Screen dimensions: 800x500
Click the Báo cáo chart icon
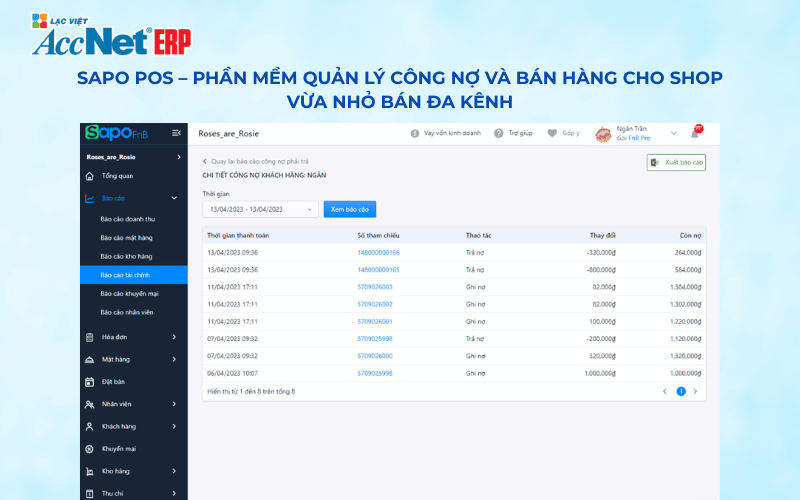[x=89, y=198]
